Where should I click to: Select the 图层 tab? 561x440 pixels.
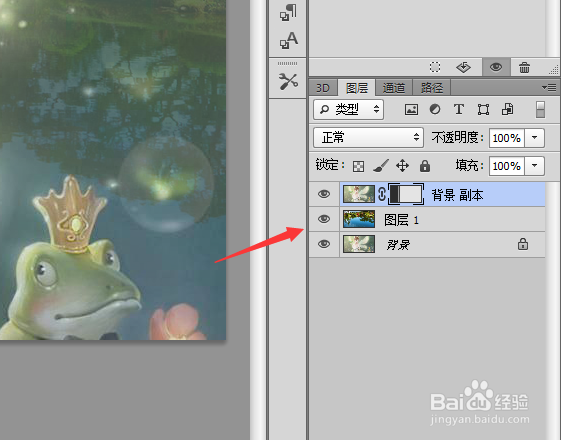(357, 88)
